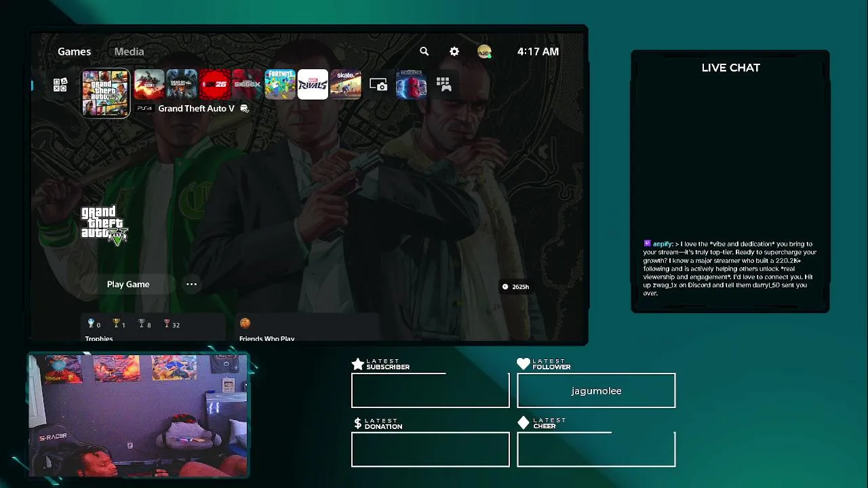
Task: Click the heart icon beside Latest Follower
Action: [x=524, y=364]
